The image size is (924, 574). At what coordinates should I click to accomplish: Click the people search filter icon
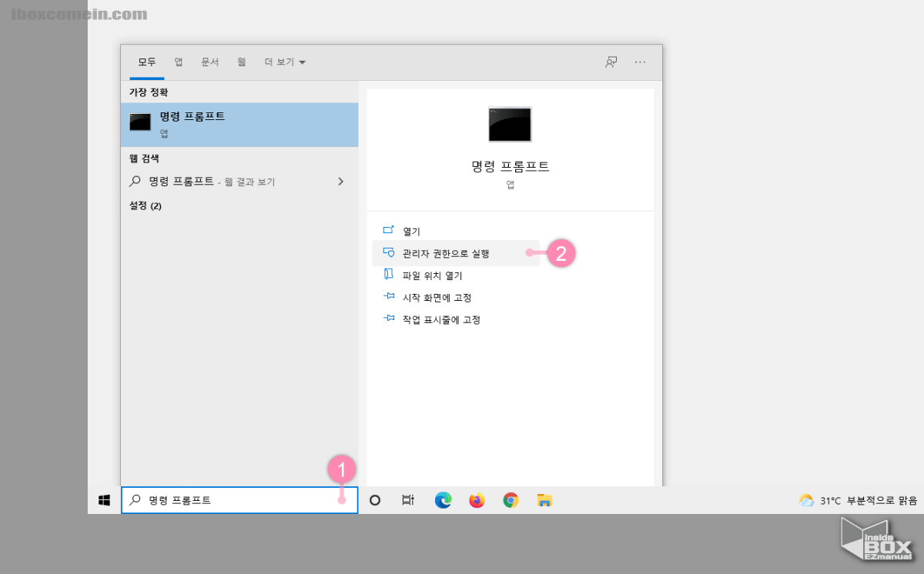[611, 62]
